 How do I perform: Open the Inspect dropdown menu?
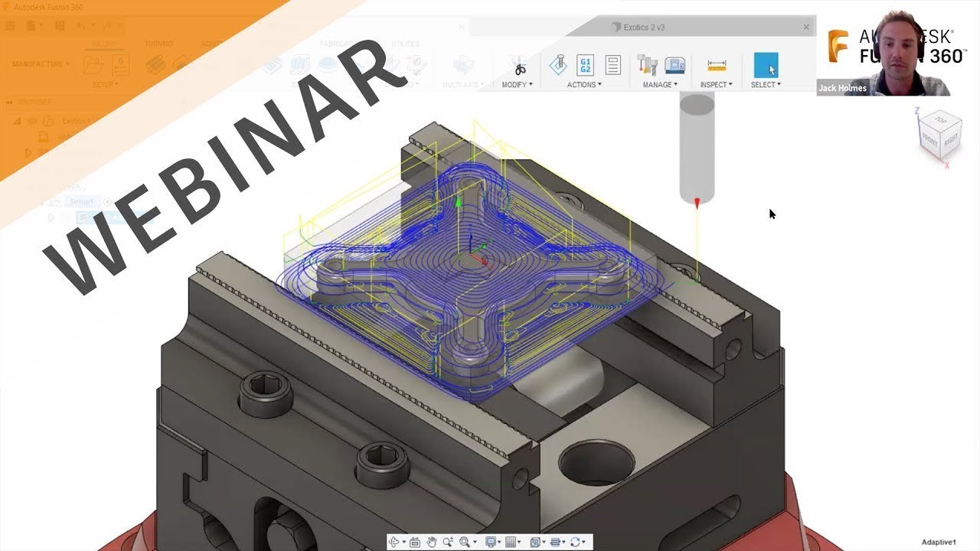pyautogui.click(x=717, y=85)
